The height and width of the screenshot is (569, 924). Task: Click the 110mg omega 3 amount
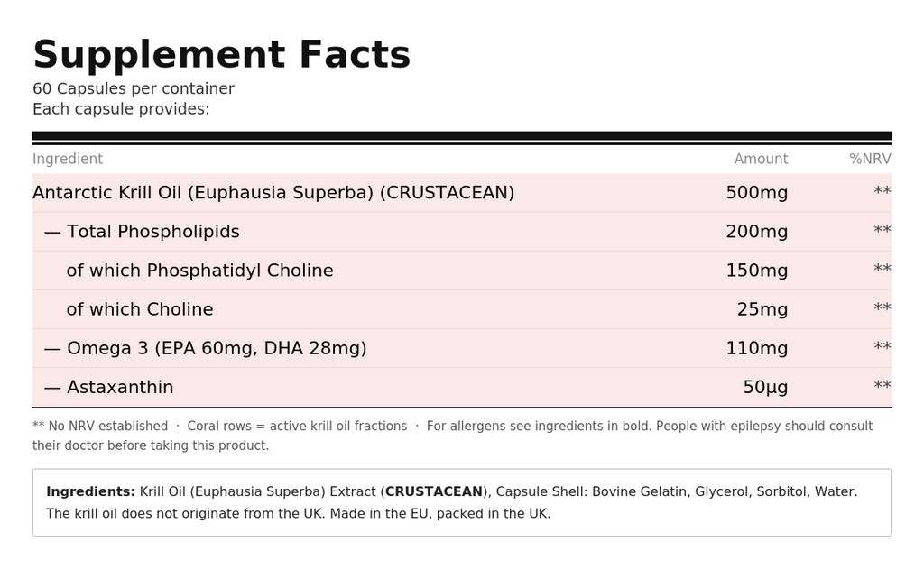756,348
